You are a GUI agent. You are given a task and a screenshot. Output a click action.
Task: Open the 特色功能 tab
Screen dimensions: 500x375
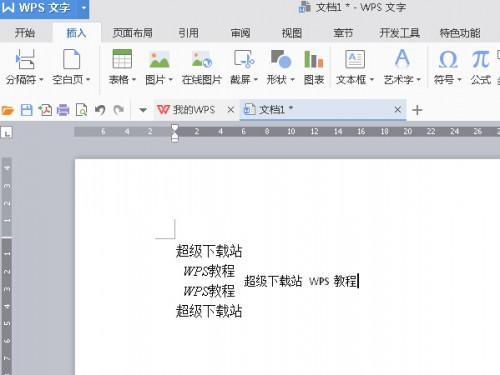click(x=460, y=33)
